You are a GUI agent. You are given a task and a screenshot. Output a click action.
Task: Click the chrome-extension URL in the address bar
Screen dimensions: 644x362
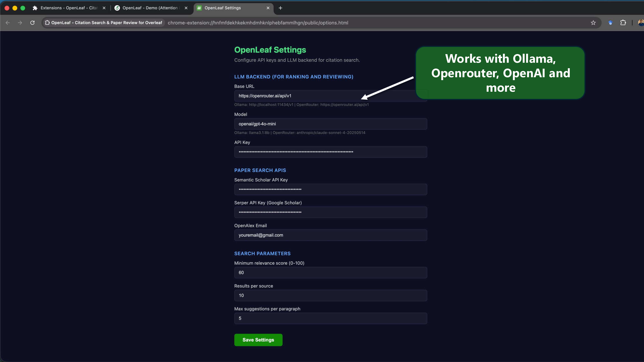click(x=258, y=23)
